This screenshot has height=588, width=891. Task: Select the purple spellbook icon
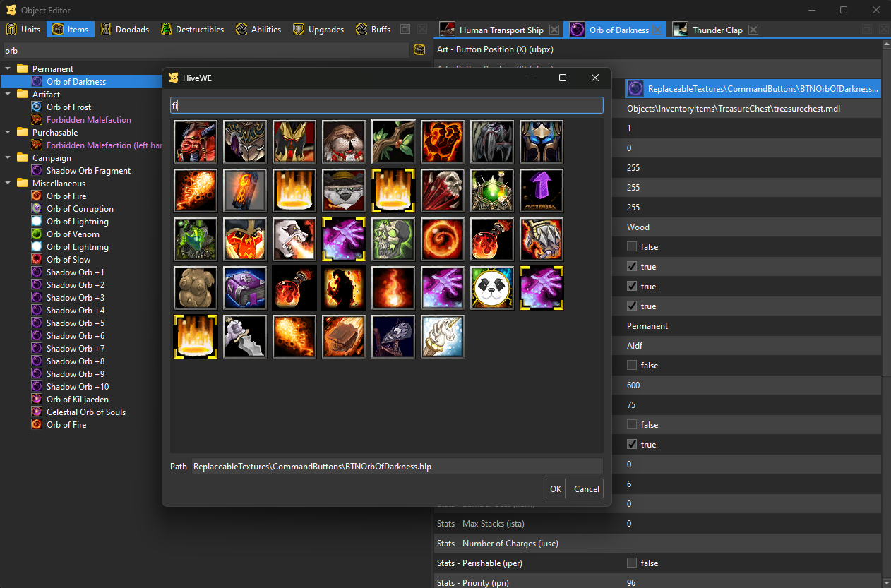[245, 288]
